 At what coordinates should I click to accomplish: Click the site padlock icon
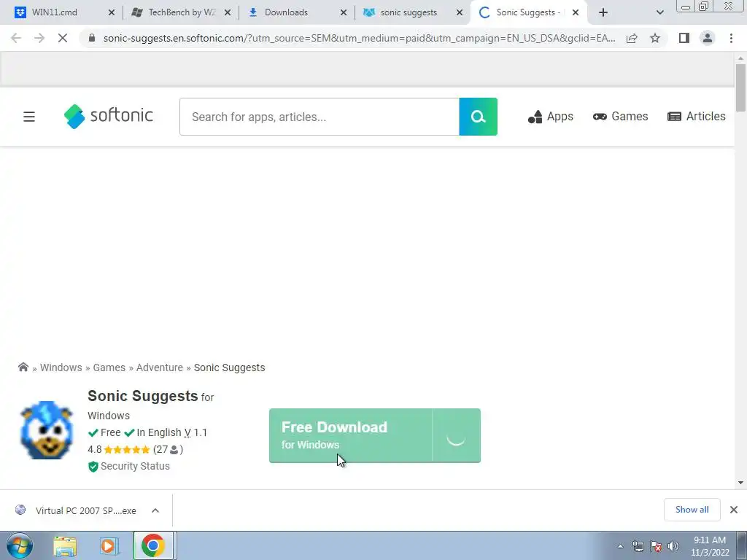click(92, 38)
